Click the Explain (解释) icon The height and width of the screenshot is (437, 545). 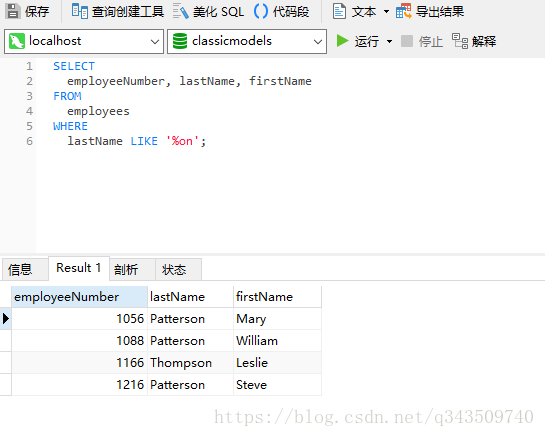pyautogui.click(x=460, y=41)
